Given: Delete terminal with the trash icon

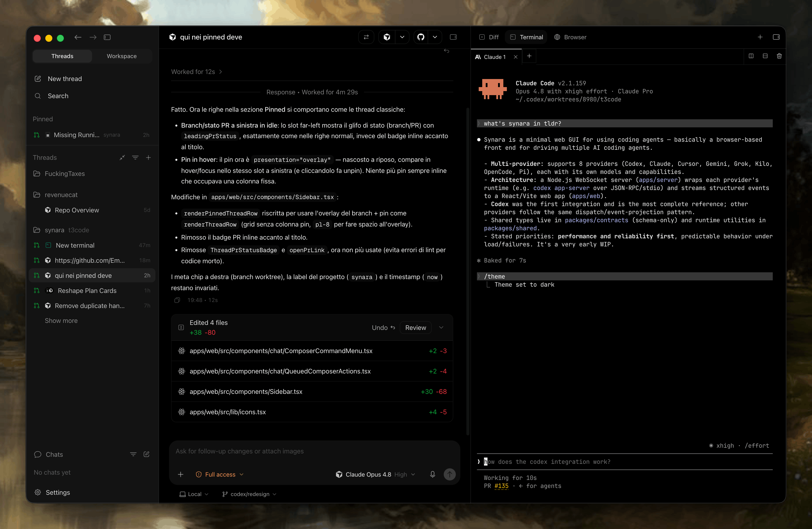Looking at the screenshot, I should [x=779, y=56].
